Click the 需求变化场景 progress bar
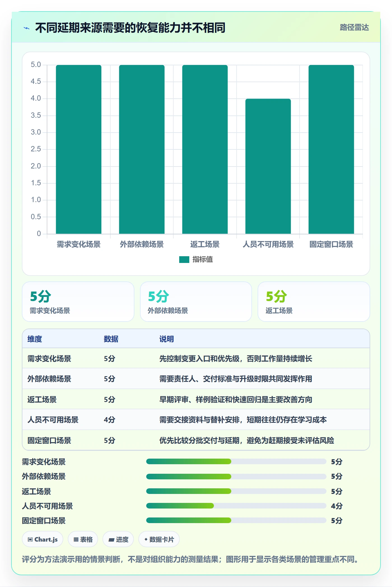The image size is (392, 587). tap(236, 461)
